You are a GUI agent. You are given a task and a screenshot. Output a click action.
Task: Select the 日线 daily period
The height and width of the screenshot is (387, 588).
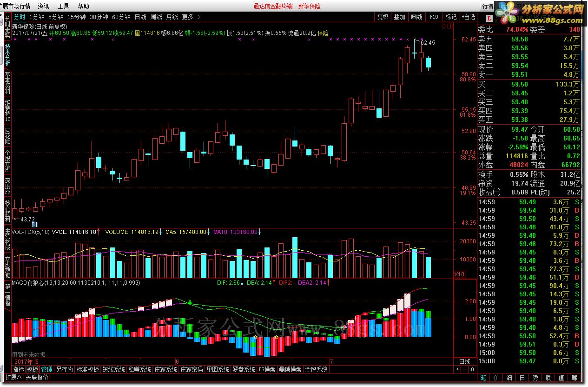click(x=140, y=17)
